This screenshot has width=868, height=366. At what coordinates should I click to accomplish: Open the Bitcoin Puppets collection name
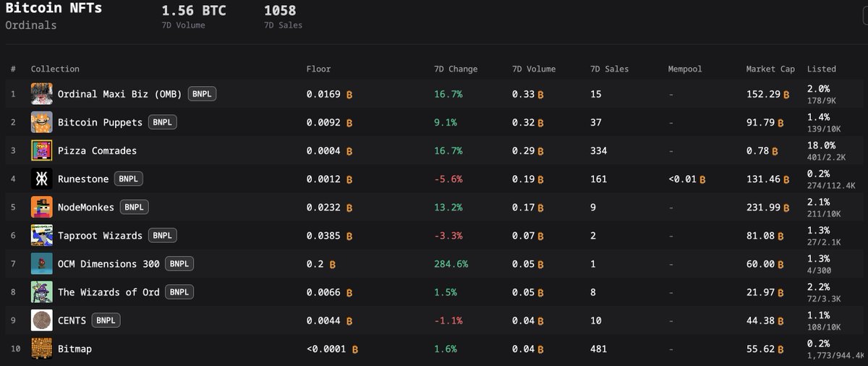pos(100,122)
